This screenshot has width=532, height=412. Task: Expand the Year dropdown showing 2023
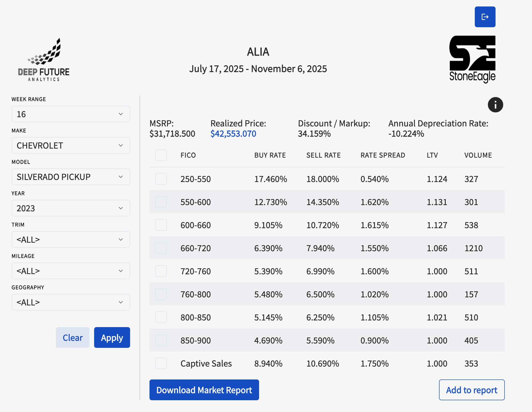(71, 208)
